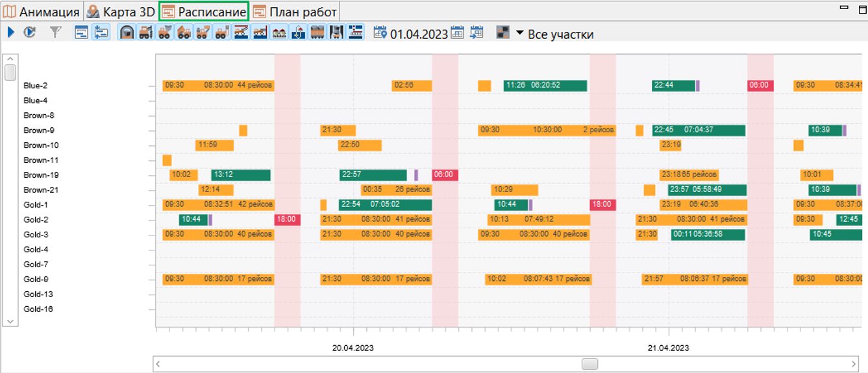
Task: Select the Gold-4 row label
Action: (x=36, y=250)
